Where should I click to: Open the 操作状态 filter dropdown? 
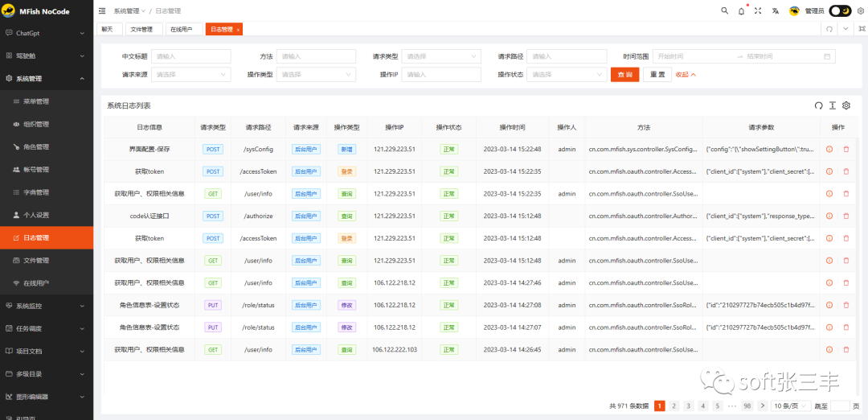pyautogui.click(x=567, y=74)
